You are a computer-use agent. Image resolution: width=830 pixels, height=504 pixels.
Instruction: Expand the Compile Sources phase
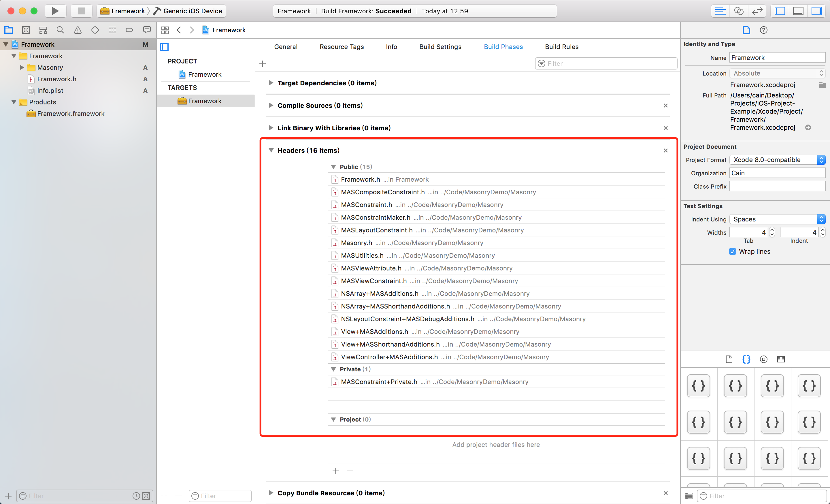pos(271,106)
